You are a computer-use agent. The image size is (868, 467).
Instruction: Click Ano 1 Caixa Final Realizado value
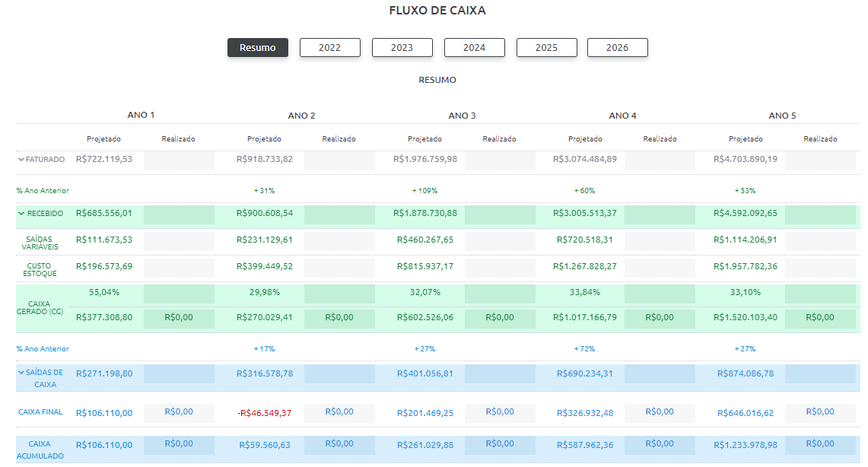(x=178, y=412)
